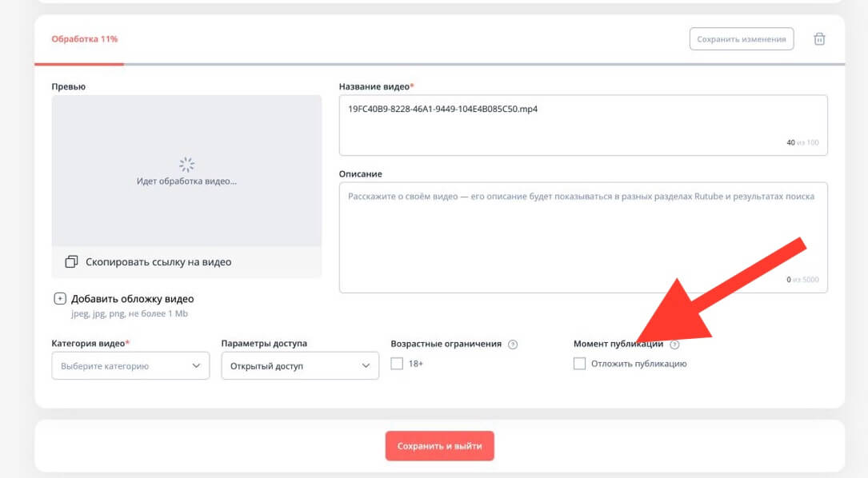Enable the 18+ age restriction checkbox
The height and width of the screenshot is (478, 868).
point(397,364)
